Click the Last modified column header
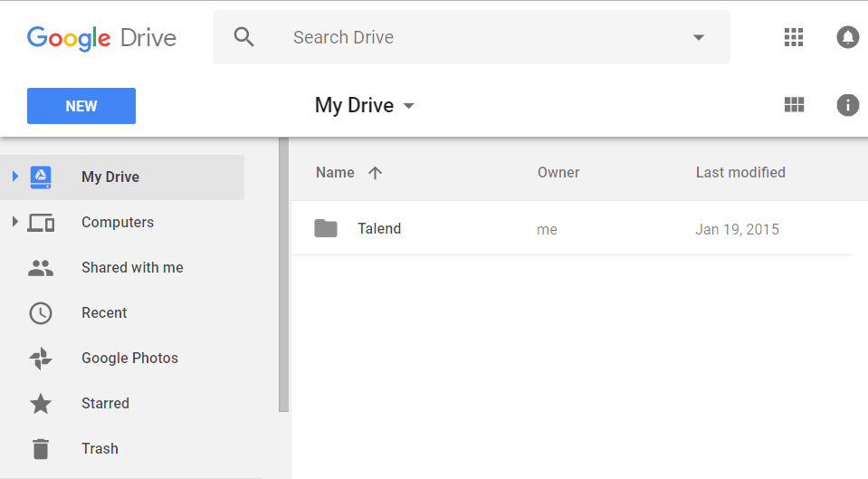Screen dimensions: 868x479 pos(739,172)
